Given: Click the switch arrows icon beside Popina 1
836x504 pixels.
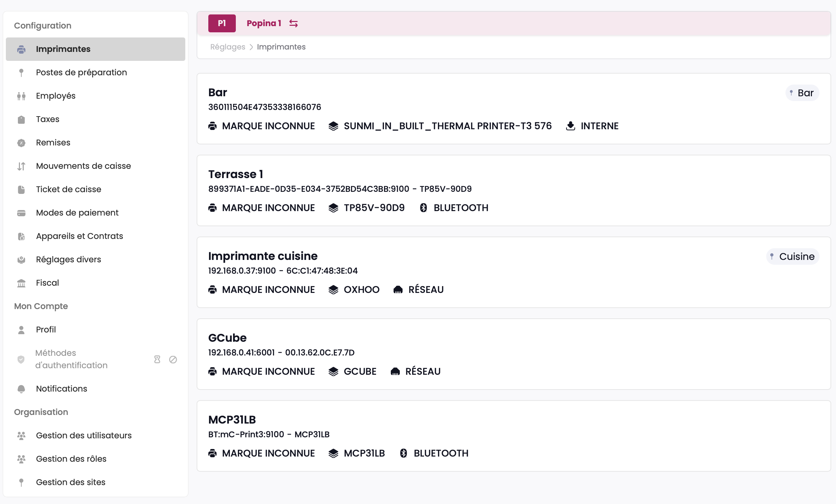Looking at the screenshot, I should click(x=293, y=23).
